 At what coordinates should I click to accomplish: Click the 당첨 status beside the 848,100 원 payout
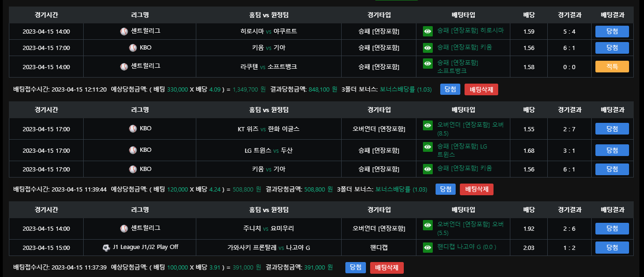[x=450, y=90]
